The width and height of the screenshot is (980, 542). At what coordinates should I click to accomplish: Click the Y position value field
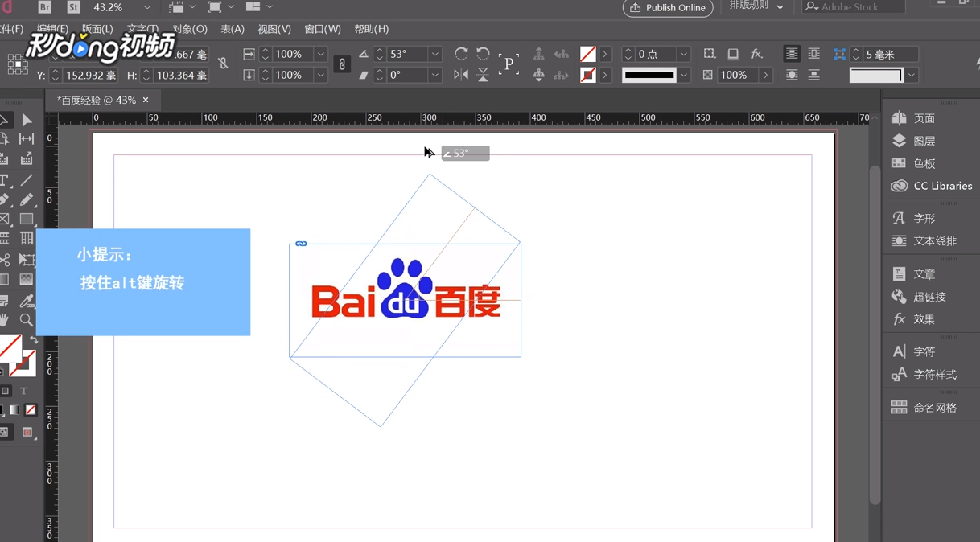pyautogui.click(x=90, y=75)
